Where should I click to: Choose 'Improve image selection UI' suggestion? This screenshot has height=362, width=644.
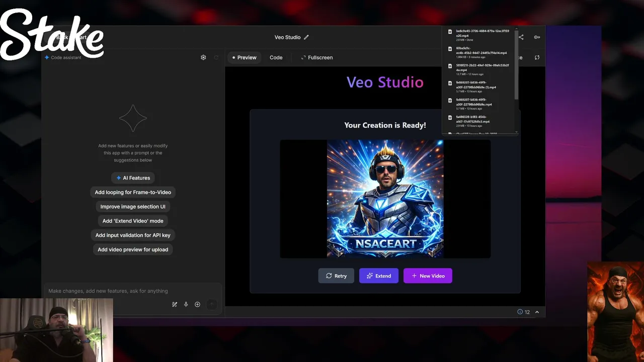point(133,207)
